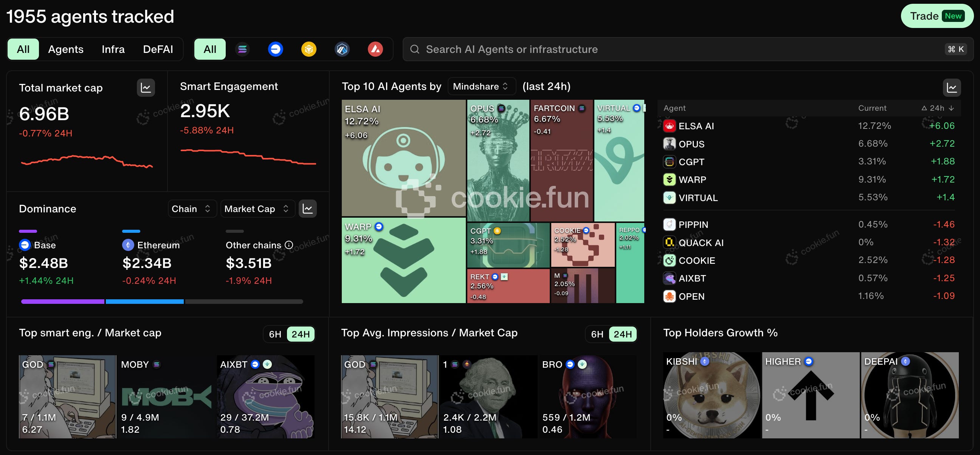This screenshot has width=980, height=455.
Task: Open Dominance chart icon
Action: point(307,209)
